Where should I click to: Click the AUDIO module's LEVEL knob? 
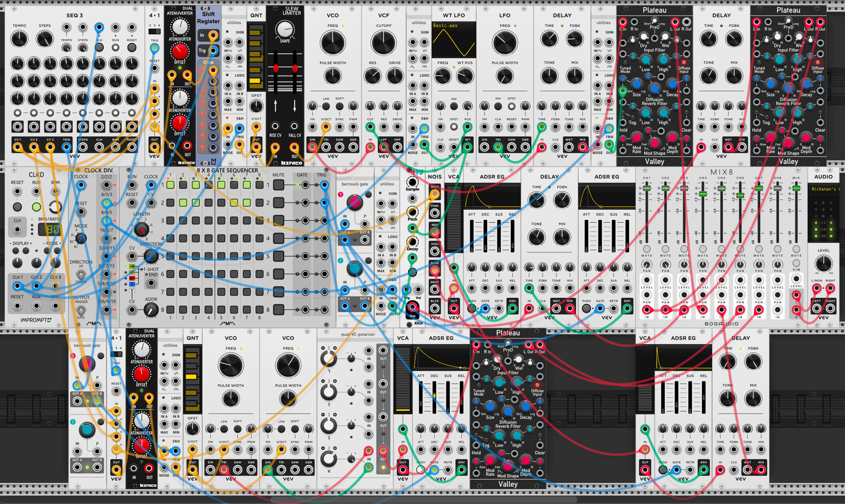(x=823, y=263)
